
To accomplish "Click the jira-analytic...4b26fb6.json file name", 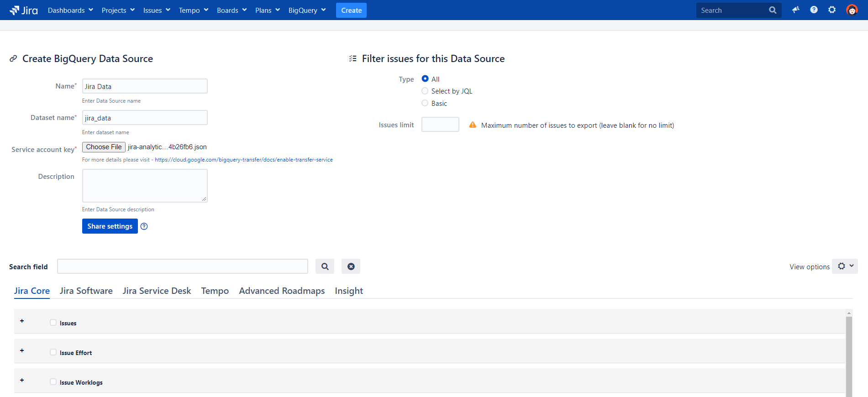I will pyautogui.click(x=167, y=147).
